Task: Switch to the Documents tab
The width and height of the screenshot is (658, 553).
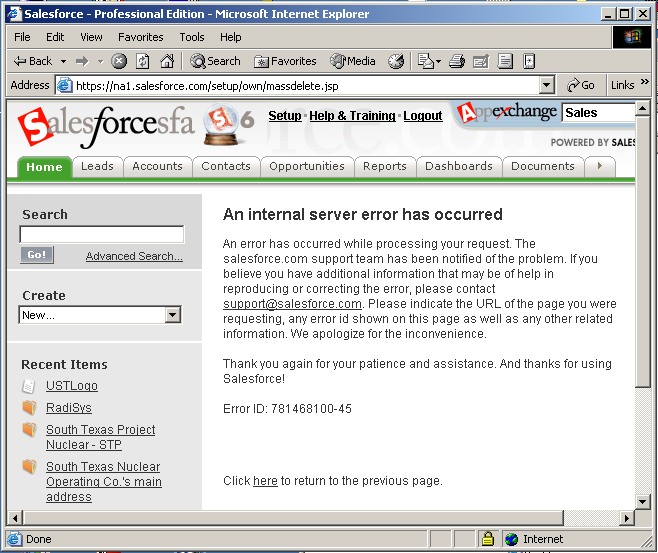Action: coord(543,166)
